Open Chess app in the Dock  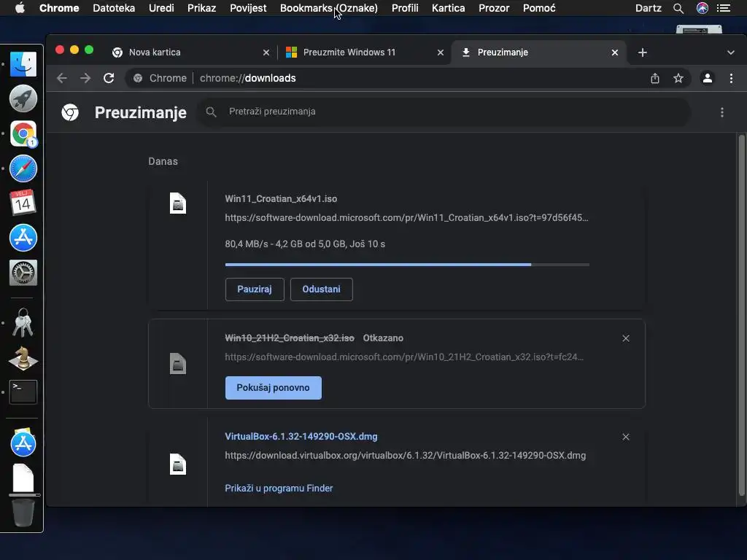23,357
